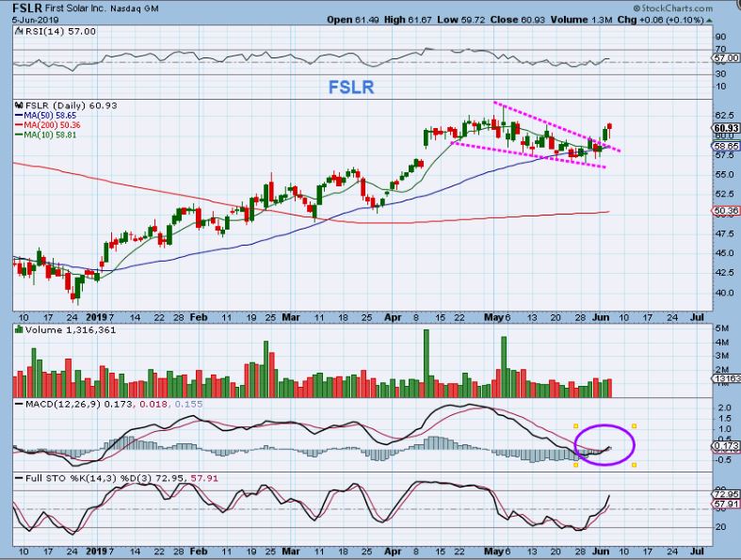Viewport: 741px width, 560px height.
Task: Click the date '5-Jun-2019'
Action: pyautogui.click(x=35, y=20)
